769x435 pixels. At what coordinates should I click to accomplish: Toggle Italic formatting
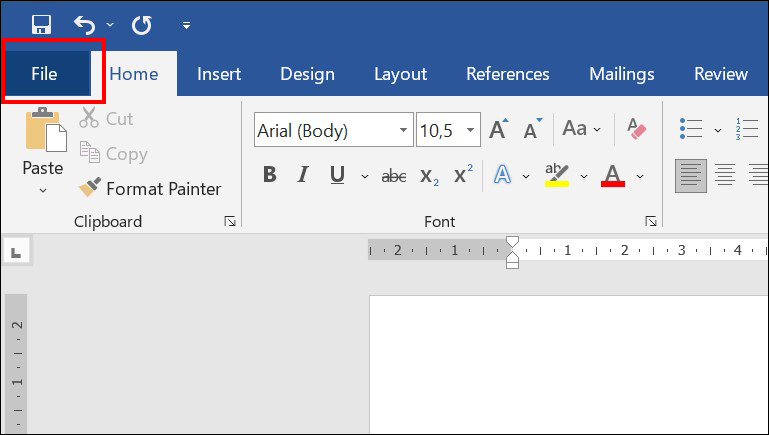(x=303, y=176)
